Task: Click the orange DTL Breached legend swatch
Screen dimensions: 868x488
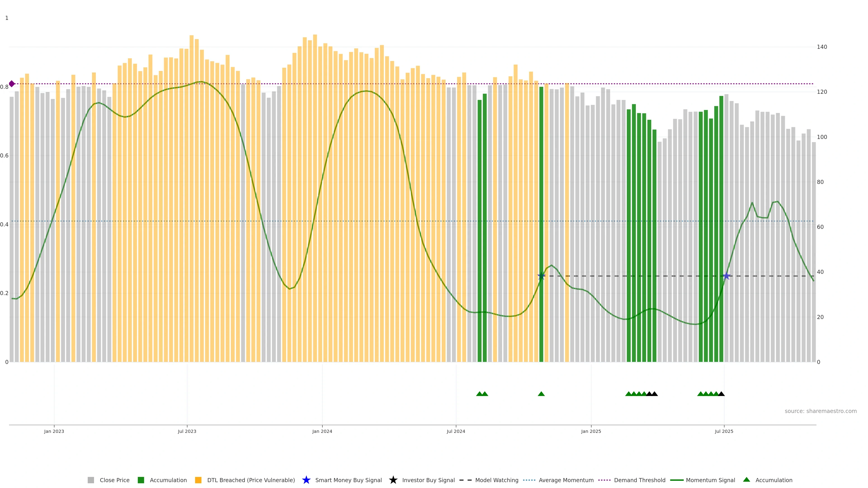Action: [x=198, y=480]
